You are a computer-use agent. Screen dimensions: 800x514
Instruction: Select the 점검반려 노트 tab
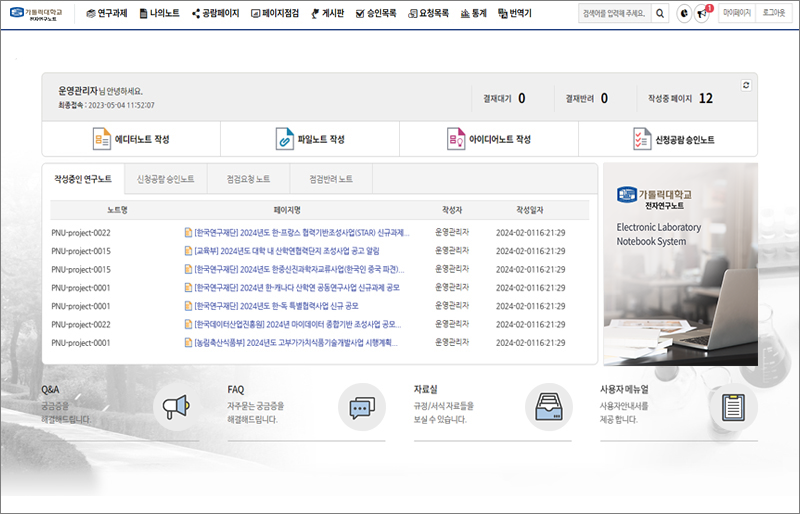pos(331,179)
